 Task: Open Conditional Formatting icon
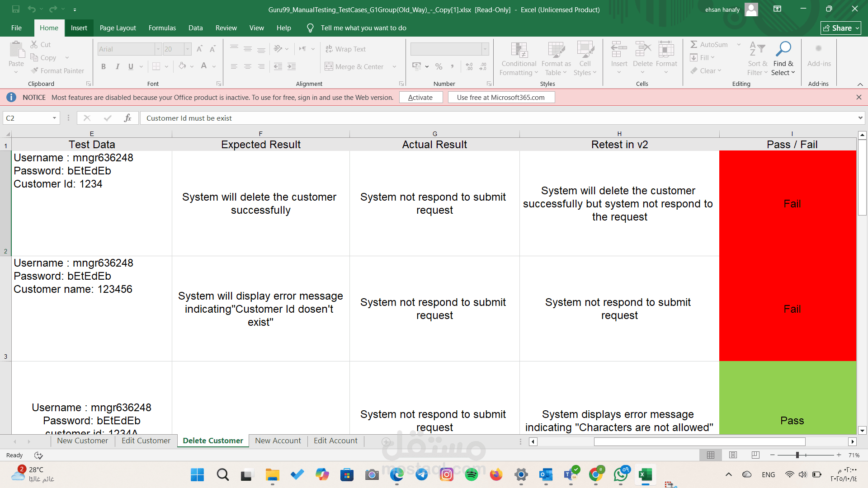click(519, 50)
